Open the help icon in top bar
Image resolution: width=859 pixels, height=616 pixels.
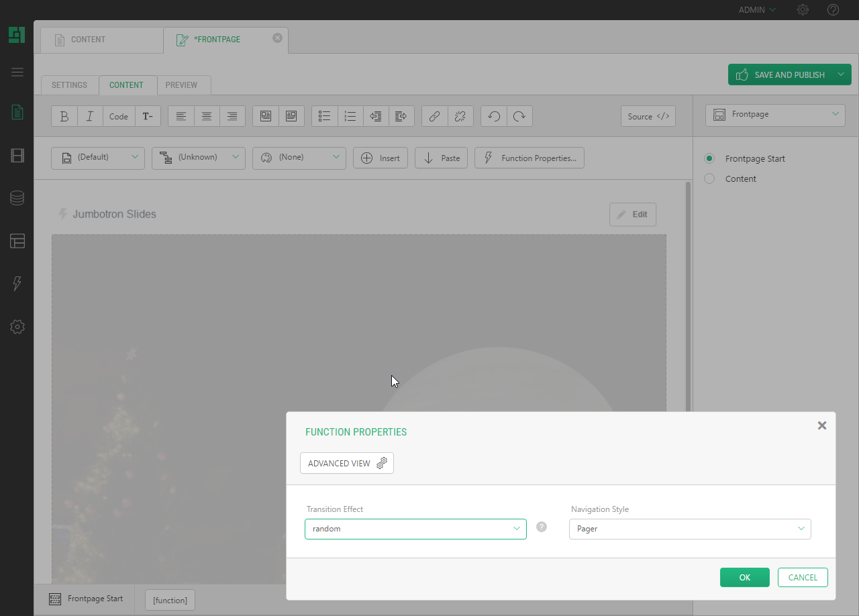833,10
